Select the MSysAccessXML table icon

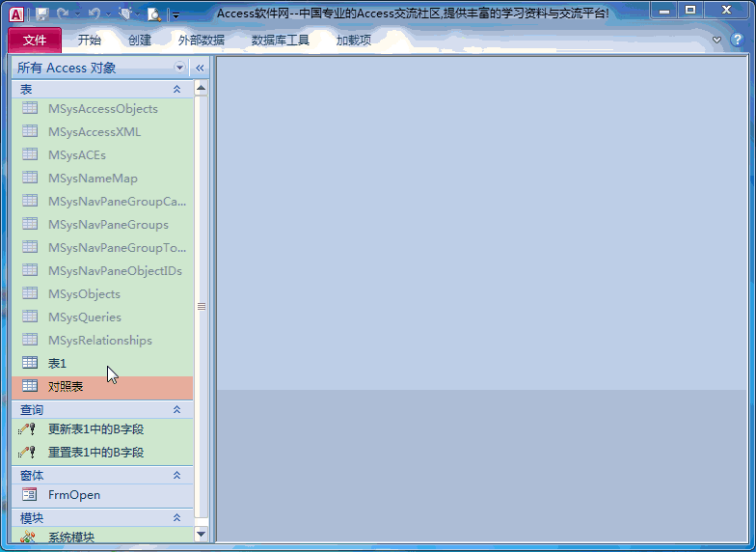[x=30, y=131]
